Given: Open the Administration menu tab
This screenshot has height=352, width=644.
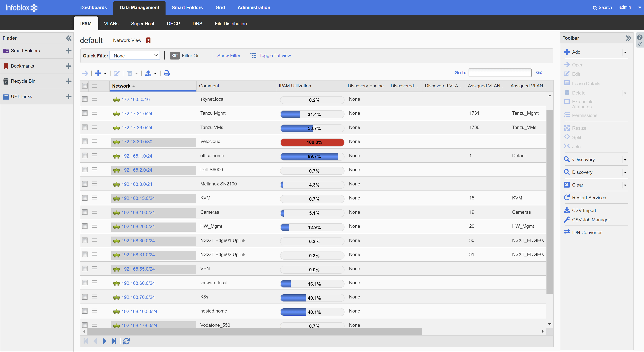Looking at the screenshot, I should 254,7.
